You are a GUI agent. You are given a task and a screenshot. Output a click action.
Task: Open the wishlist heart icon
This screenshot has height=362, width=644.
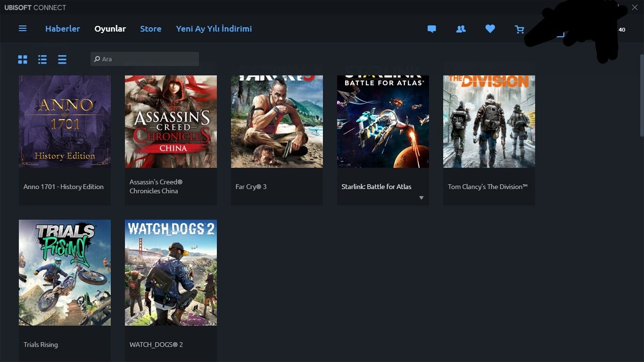(490, 29)
